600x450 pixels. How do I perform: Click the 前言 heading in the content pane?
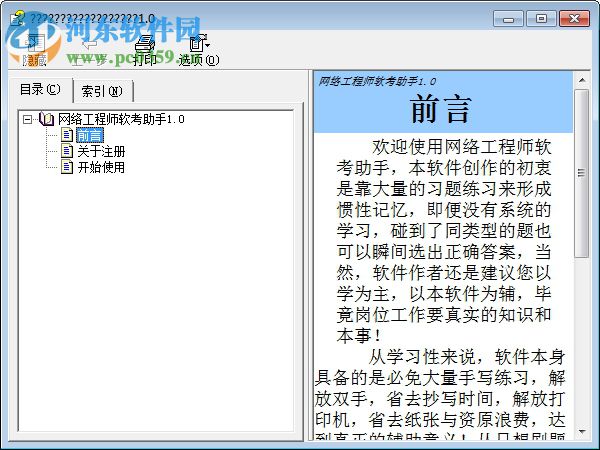441,110
